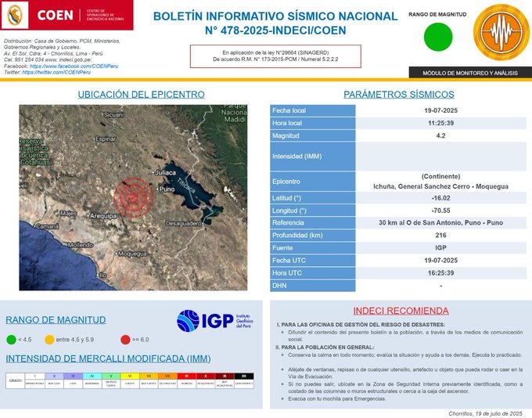Click the UTC time value '16:25:39'
532x418 pixels.
(x=440, y=273)
